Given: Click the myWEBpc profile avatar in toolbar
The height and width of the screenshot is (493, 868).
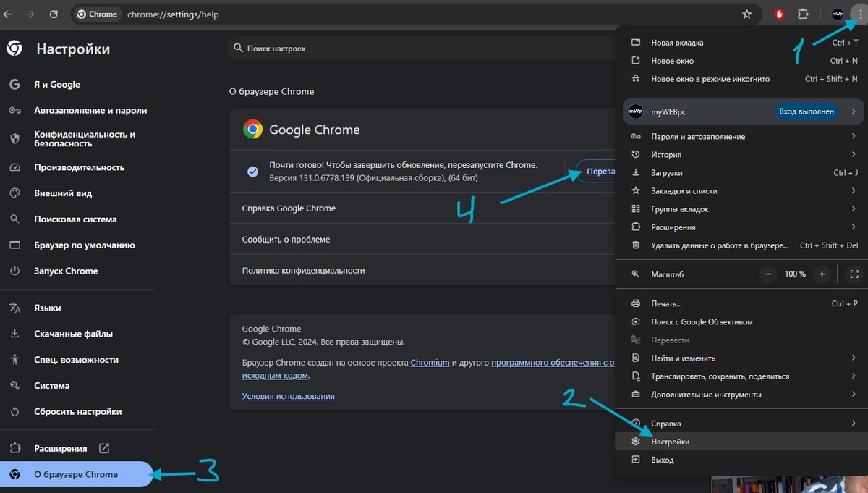Looking at the screenshot, I should pyautogui.click(x=837, y=14).
